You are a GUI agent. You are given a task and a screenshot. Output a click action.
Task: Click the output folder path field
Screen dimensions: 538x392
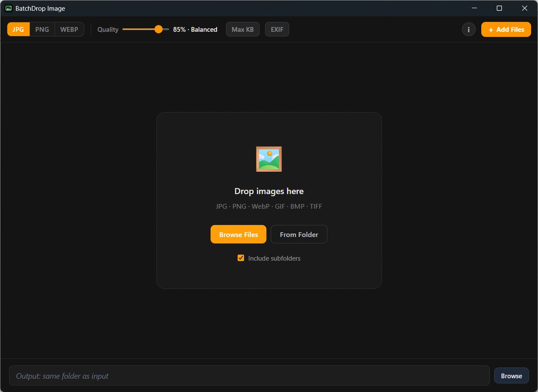pyautogui.click(x=249, y=376)
